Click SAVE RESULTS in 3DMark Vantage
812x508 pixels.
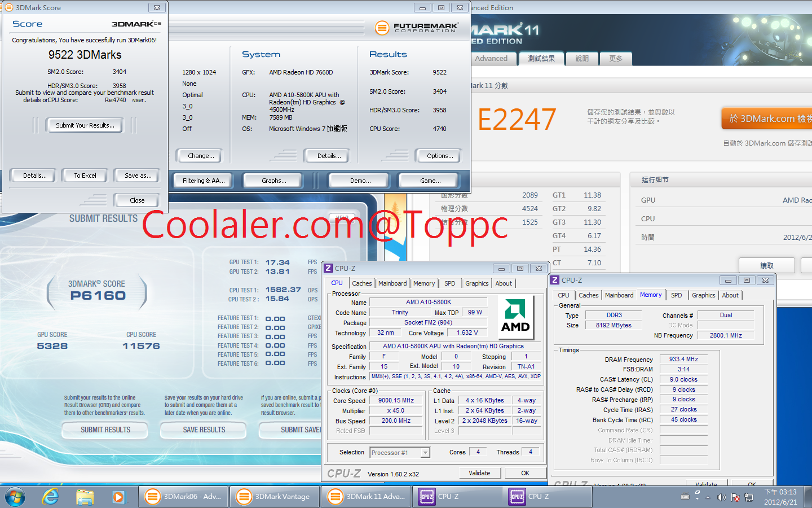click(204, 430)
